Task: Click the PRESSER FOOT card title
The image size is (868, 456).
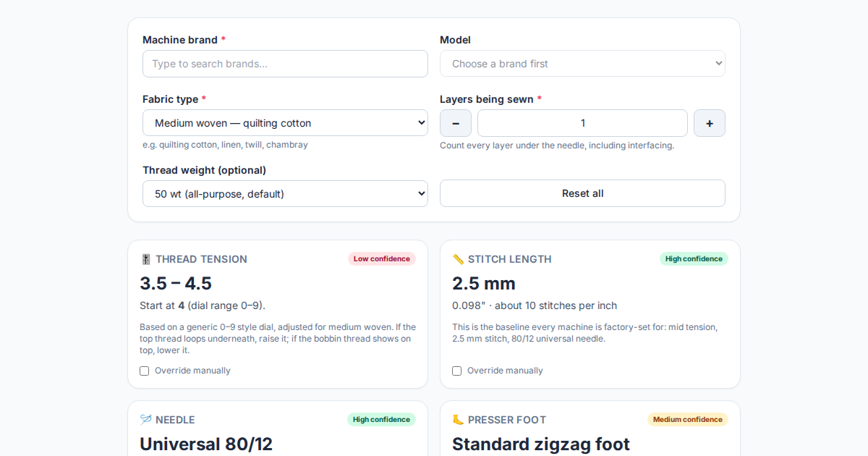Action: click(x=507, y=420)
